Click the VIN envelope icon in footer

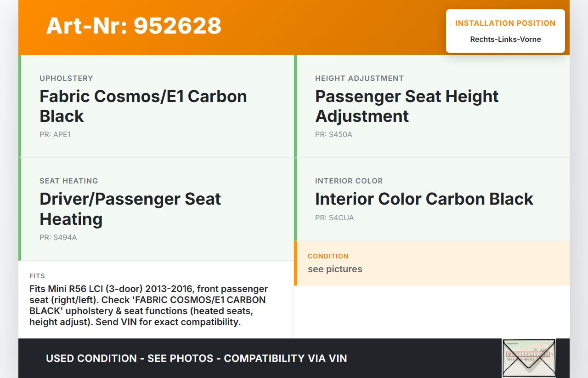click(528, 358)
